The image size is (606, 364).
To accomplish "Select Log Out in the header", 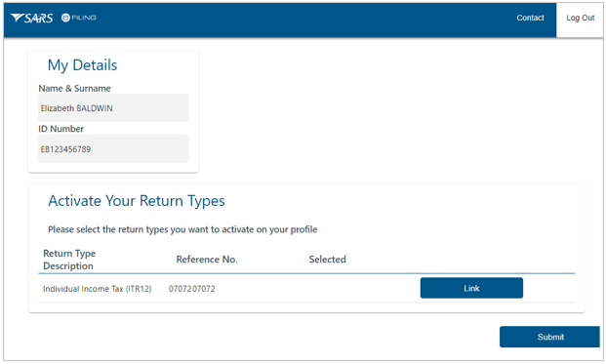I will (x=580, y=18).
